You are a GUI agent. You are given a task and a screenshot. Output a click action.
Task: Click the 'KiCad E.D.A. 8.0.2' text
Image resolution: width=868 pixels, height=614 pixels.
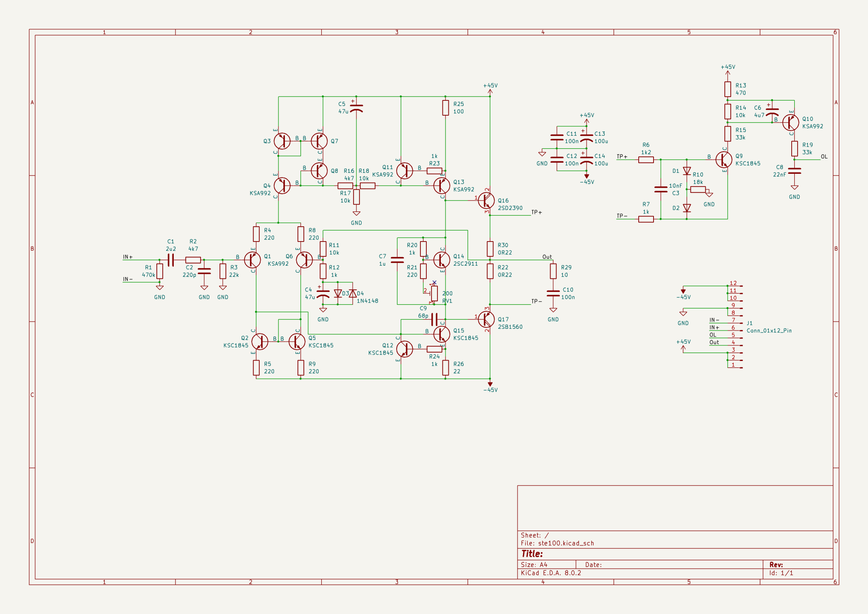pyautogui.click(x=551, y=573)
